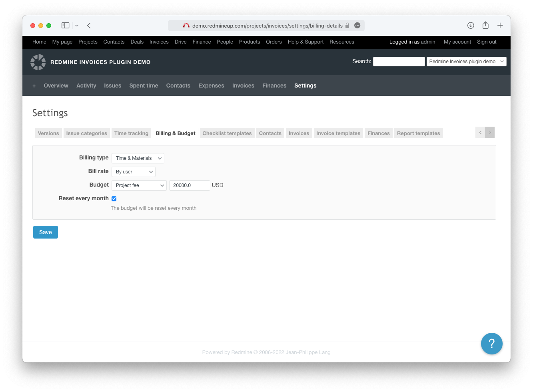The width and height of the screenshot is (533, 392).
Task: Go back using the browser back arrow
Action: coord(89,26)
